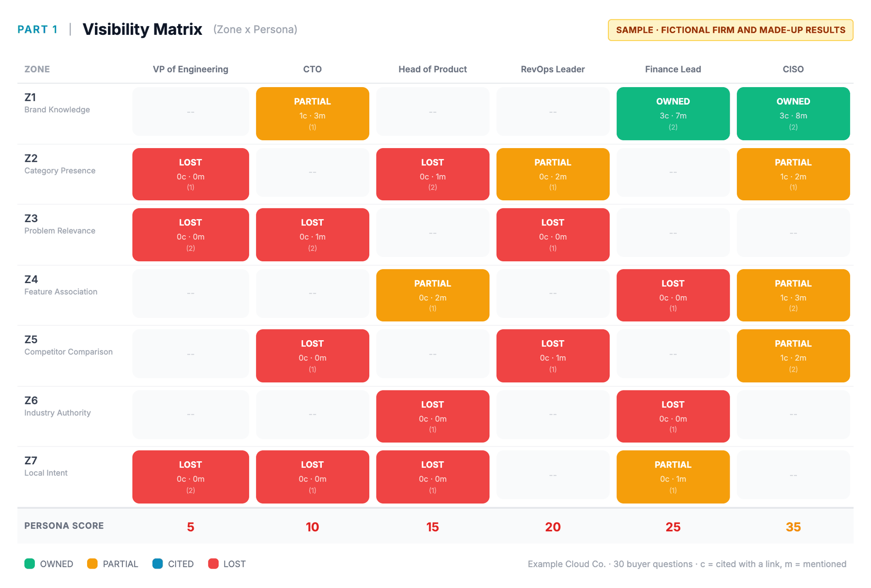Select the Head of Product column header
The width and height of the screenshot is (871, 588).
click(433, 69)
